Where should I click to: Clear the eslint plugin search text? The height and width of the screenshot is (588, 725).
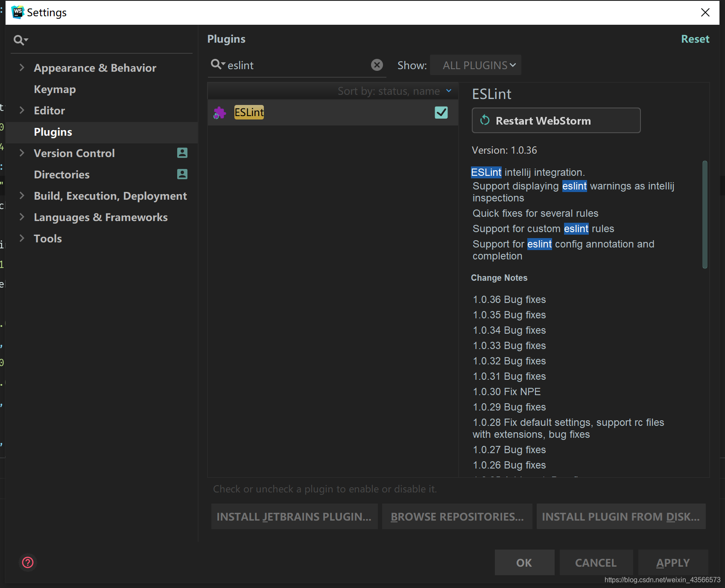point(377,65)
